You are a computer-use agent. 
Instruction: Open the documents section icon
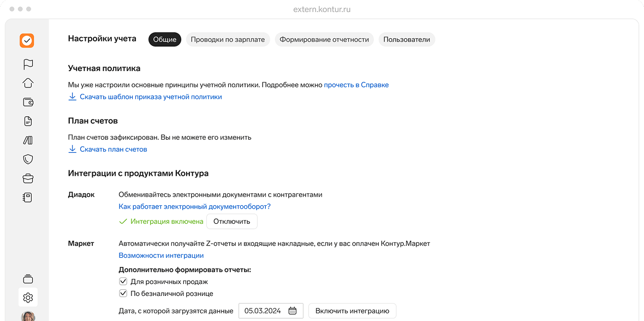point(27,121)
